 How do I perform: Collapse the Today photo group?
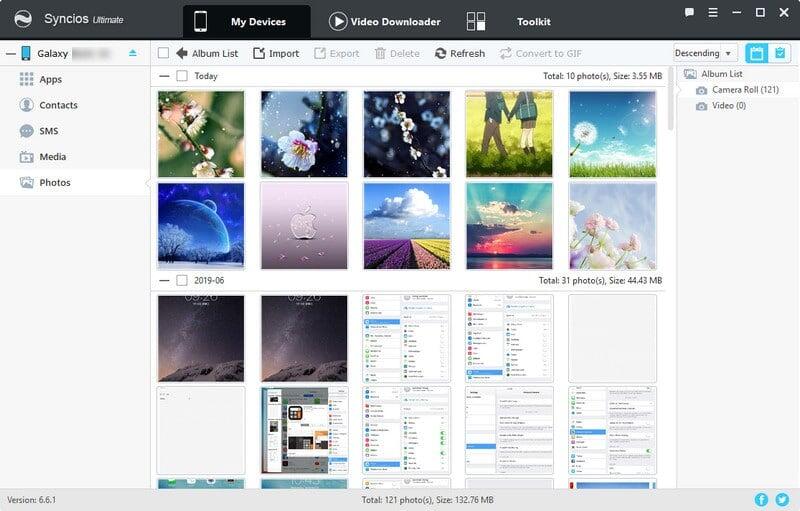pos(164,76)
